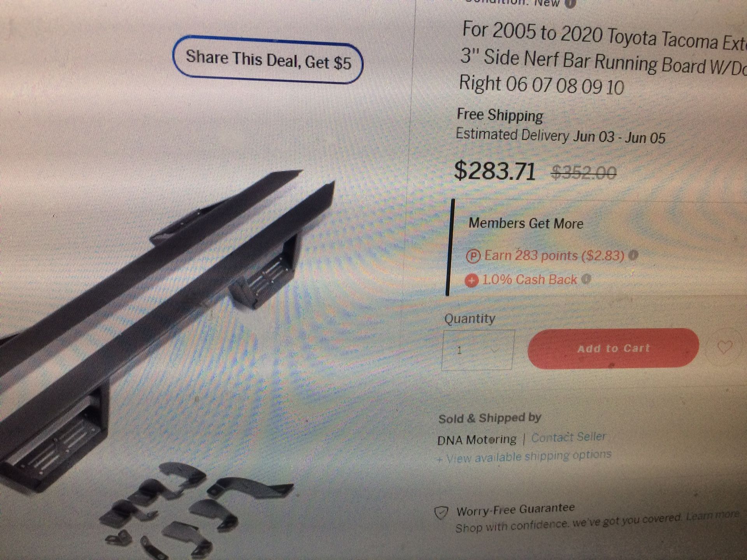This screenshot has height=560, width=747.
Task: Click the 1.0% Cash Back offer text
Action: coord(529,280)
